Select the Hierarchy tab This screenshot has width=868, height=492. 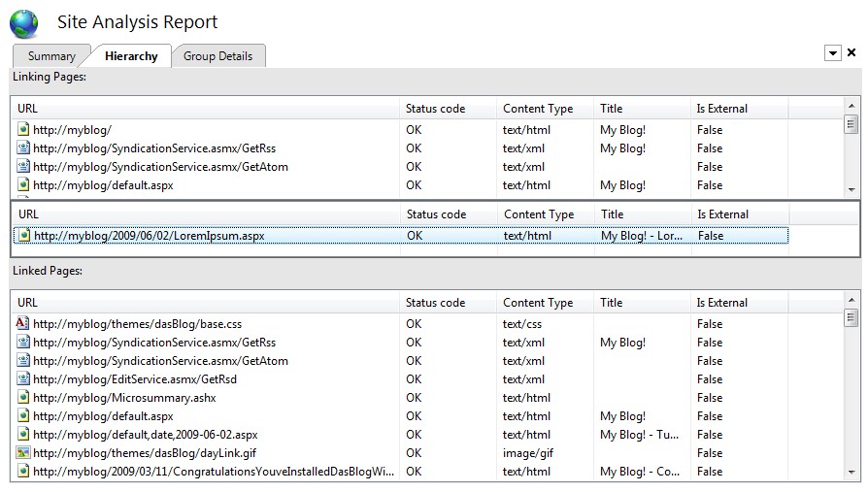pyautogui.click(x=131, y=56)
